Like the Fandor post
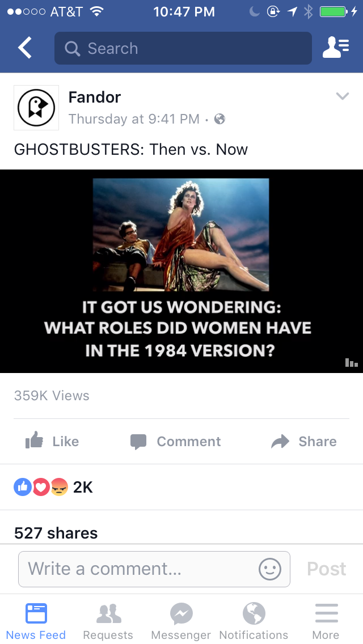This screenshot has height=644, width=363. [52, 441]
